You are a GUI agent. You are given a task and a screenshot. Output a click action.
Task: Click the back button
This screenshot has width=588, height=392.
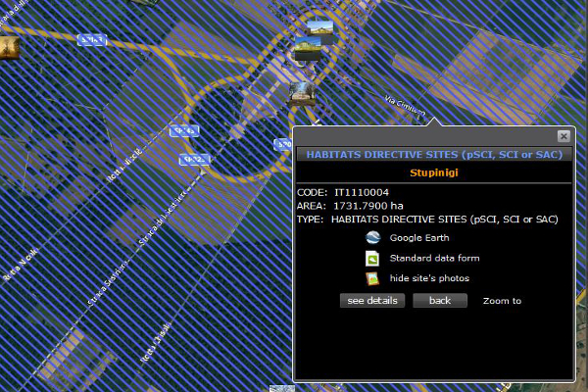(440, 301)
